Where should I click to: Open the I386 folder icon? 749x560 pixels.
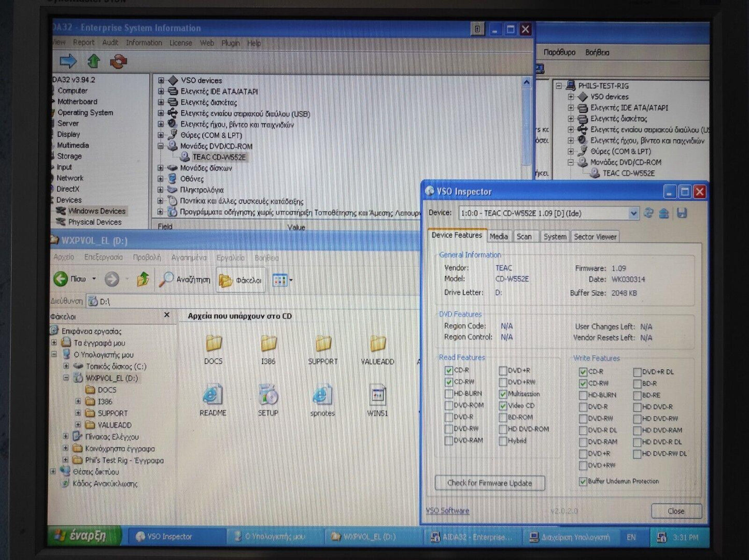[x=268, y=344]
